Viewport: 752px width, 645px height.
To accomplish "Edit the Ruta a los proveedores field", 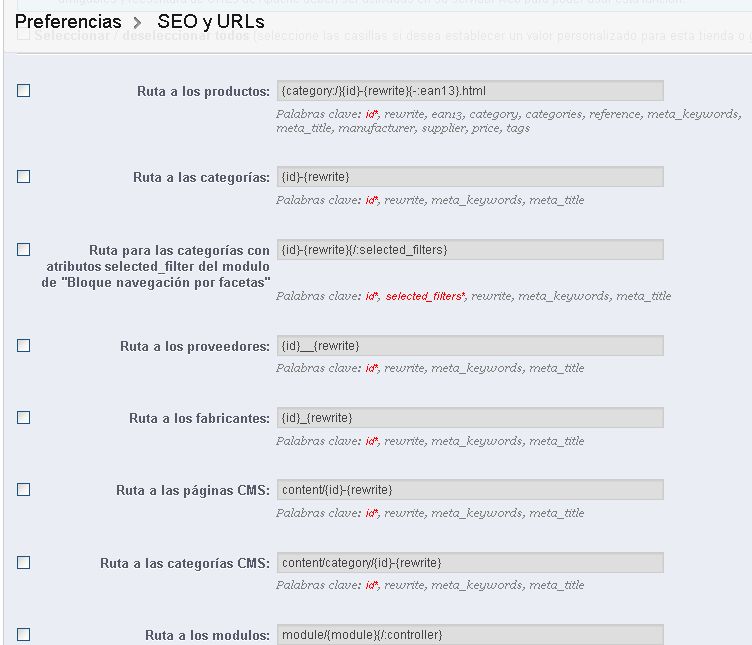I will pyautogui.click(x=470, y=346).
